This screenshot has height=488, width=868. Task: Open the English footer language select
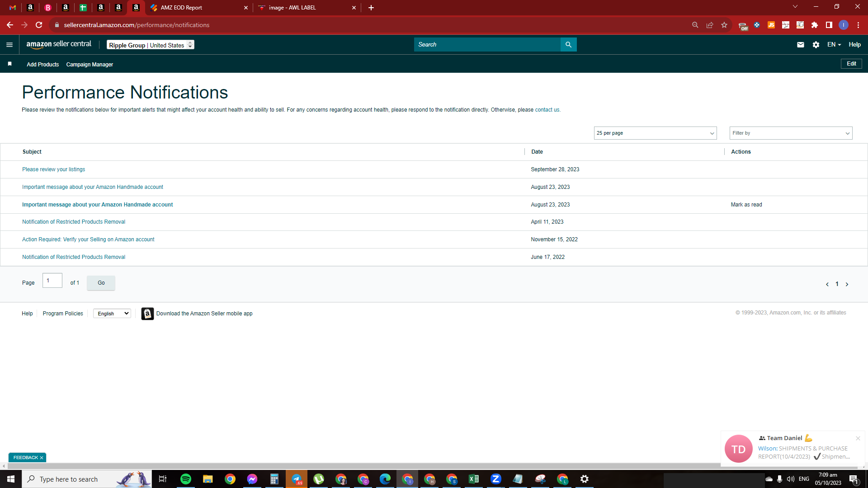(x=112, y=314)
